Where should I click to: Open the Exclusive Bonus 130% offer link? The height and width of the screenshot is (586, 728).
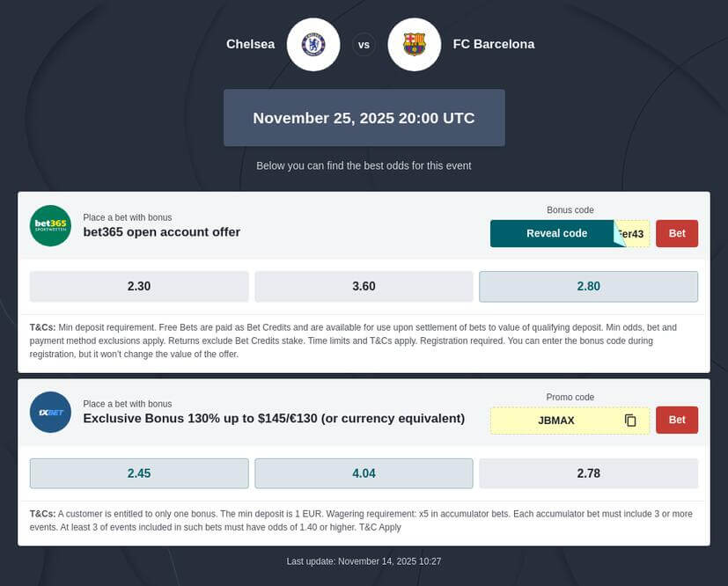(x=273, y=419)
